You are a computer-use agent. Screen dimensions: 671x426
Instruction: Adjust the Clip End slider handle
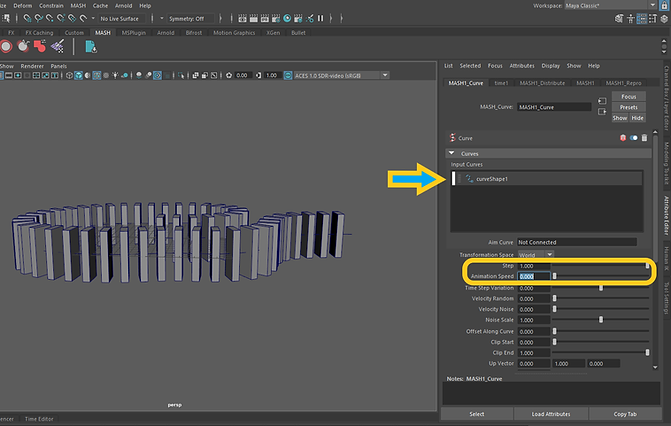click(x=647, y=352)
